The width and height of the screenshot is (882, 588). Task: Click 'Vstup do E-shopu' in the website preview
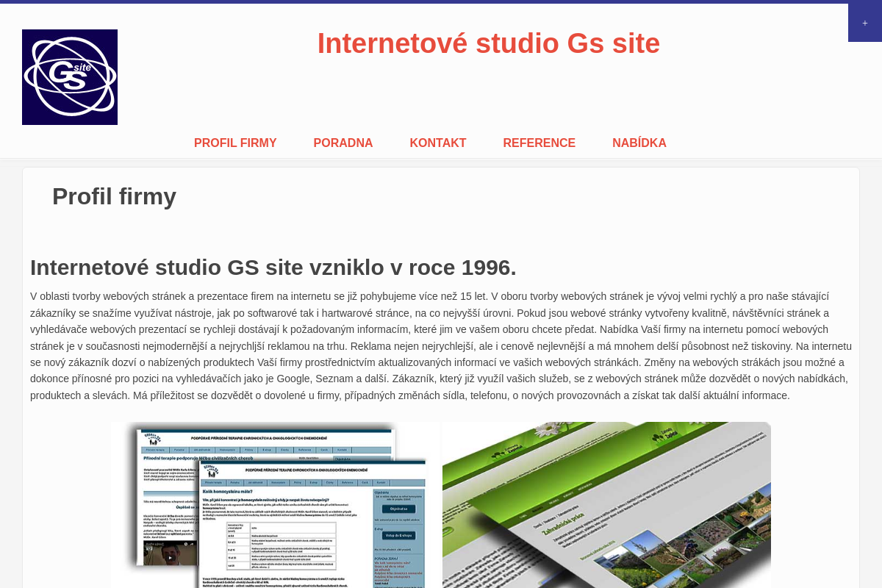[x=398, y=535]
